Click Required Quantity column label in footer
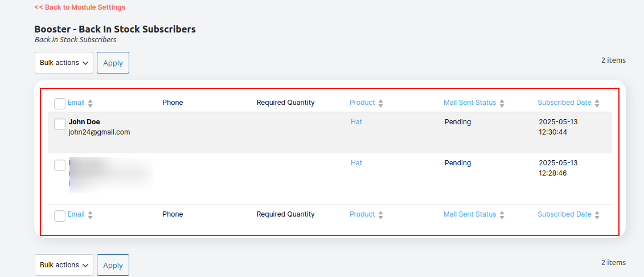 click(x=285, y=214)
